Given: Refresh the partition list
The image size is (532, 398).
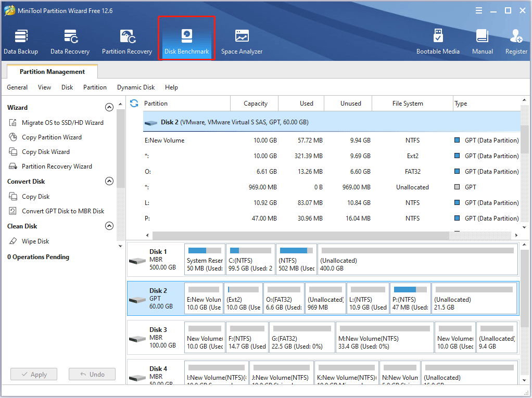Looking at the screenshot, I should (x=134, y=104).
